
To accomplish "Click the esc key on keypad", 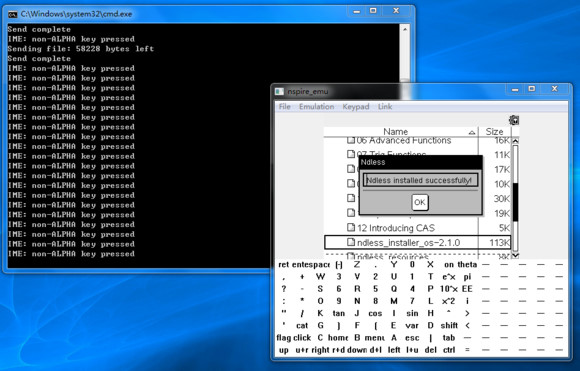I will [412, 338].
